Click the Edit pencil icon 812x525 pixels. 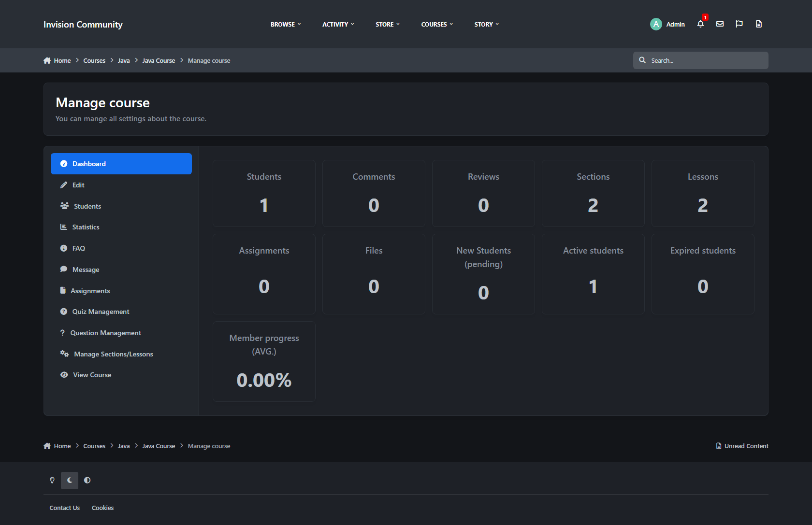coord(63,185)
